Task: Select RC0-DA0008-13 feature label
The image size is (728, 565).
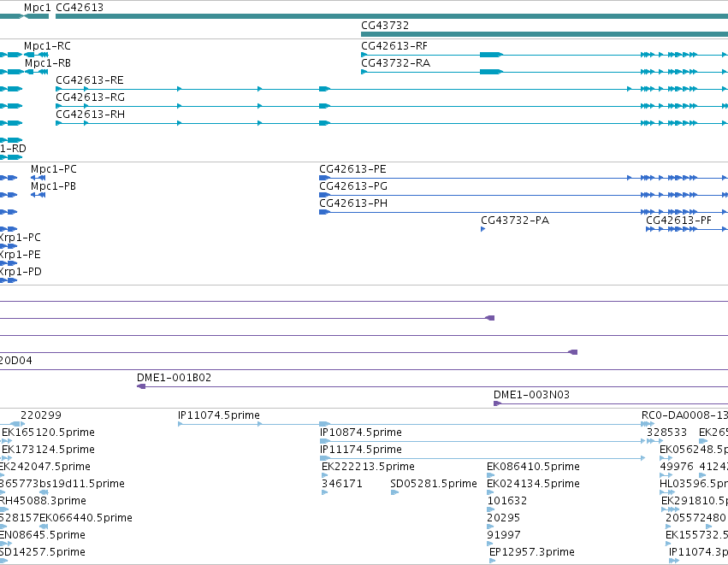Action: click(684, 415)
